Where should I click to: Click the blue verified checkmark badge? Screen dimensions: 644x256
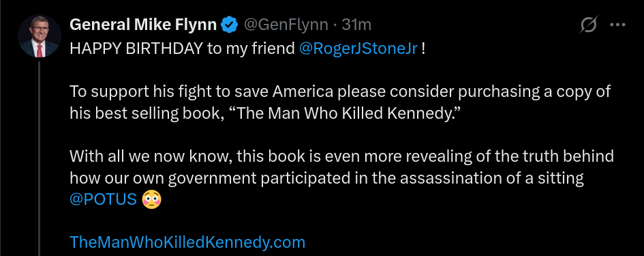[230, 25]
